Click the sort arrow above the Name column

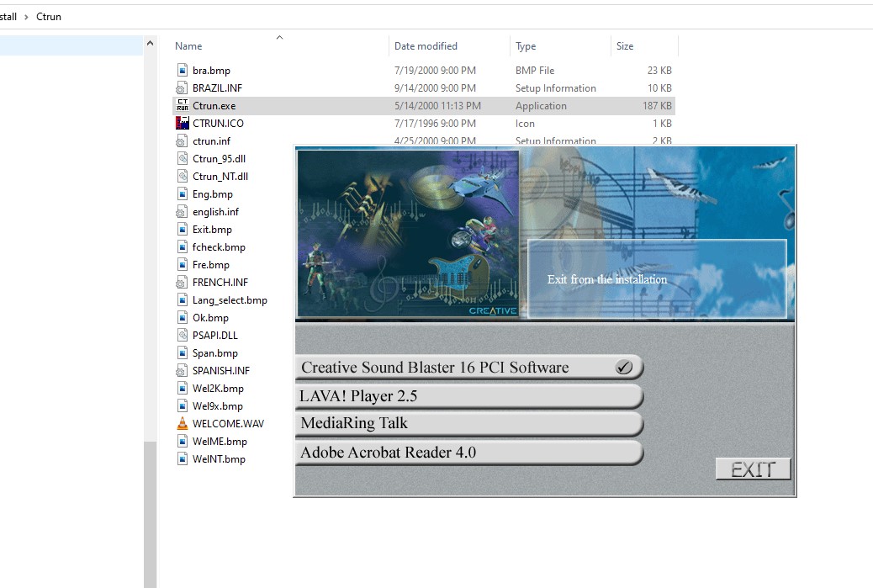280,38
